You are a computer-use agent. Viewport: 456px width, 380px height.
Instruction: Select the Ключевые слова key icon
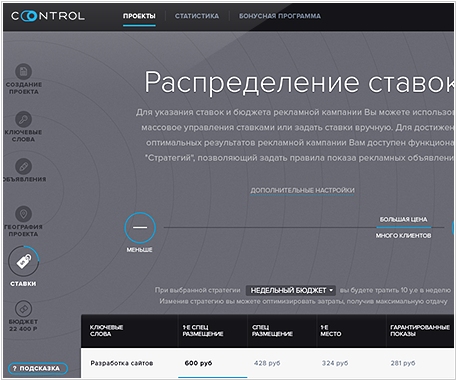point(23,119)
